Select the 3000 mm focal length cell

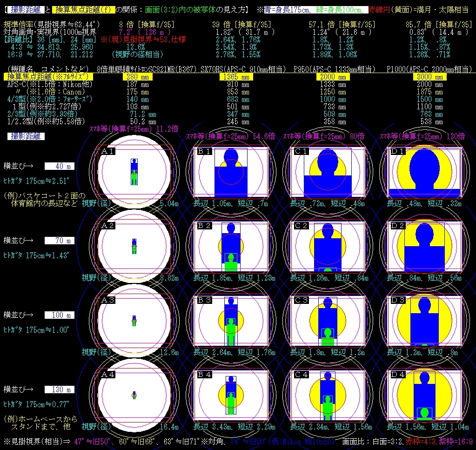tap(430, 76)
